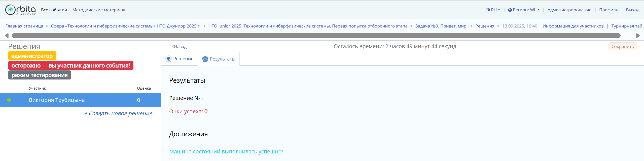The height and width of the screenshot is (161, 644).
Task: Click the language translate icon
Action: point(488,10)
